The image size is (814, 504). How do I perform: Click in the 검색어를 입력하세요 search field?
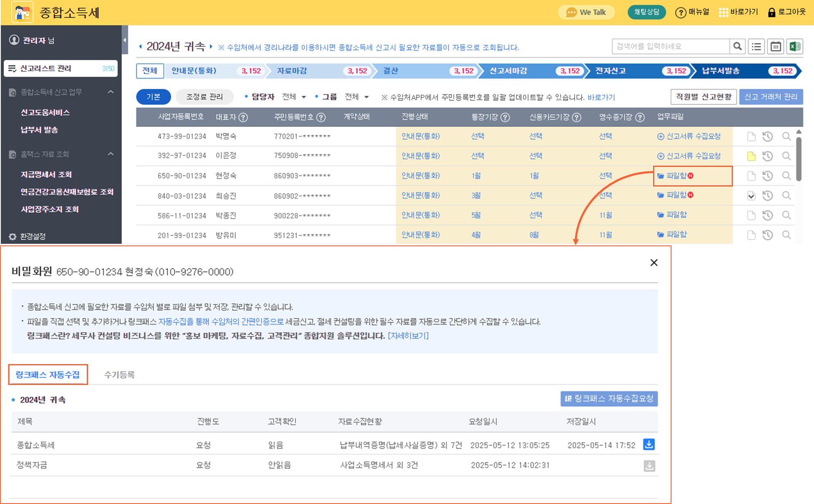tap(671, 47)
